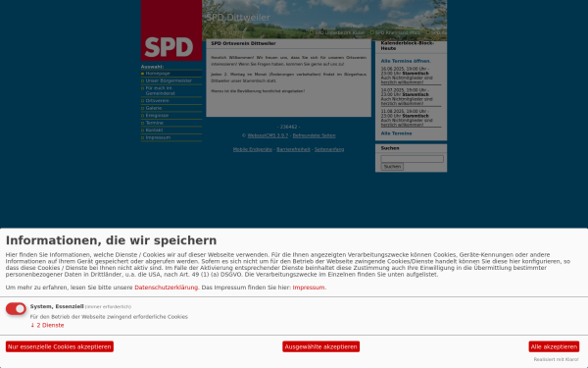Screen dimensions: 588x368
Task: Click the visitor counter 236462
Action: 289,127
